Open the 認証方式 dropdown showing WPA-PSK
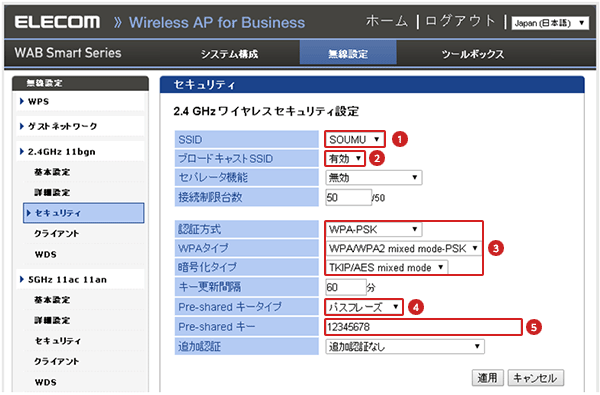The height and width of the screenshot is (395, 600). coord(373,230)
